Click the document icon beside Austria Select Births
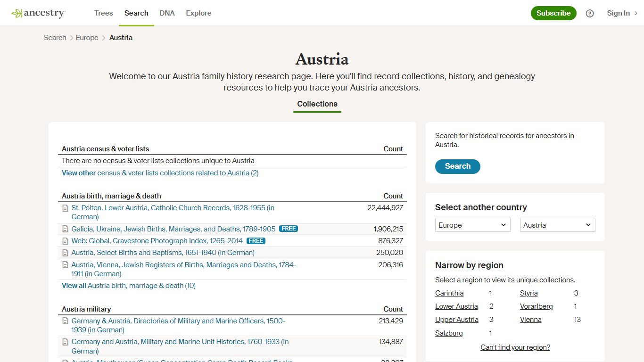The height and width of the screenshot is (362, 644). point(66,253)
